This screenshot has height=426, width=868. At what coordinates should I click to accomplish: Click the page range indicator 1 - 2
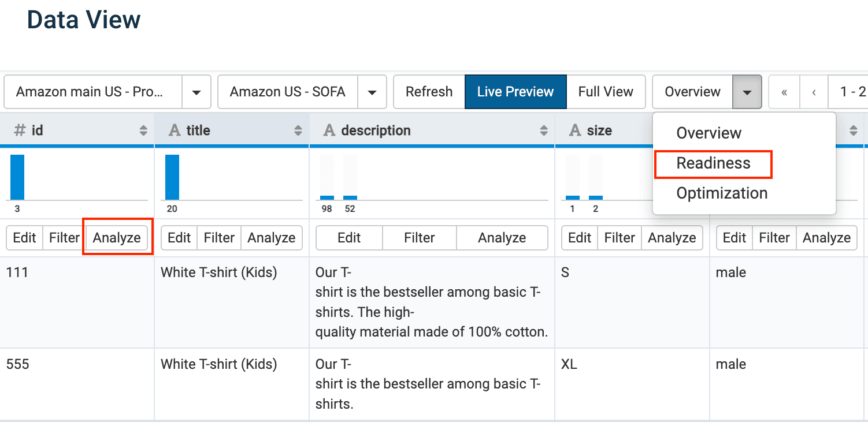point(848,92)
